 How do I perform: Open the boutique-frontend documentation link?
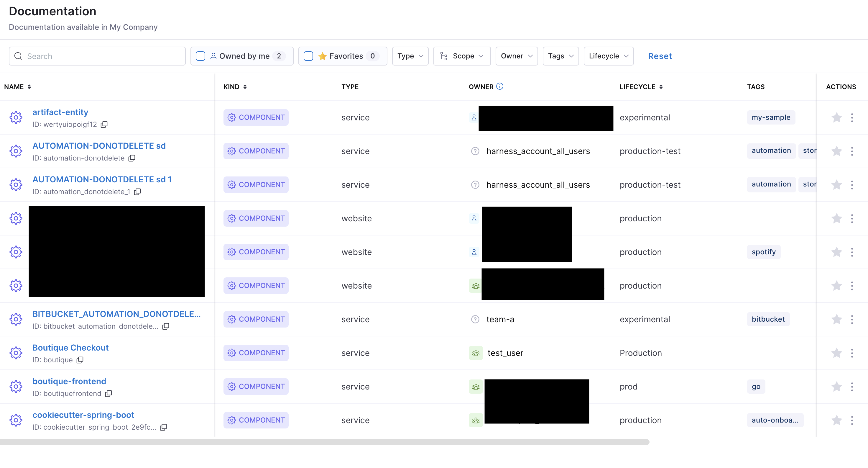click(x=69, y=381)
